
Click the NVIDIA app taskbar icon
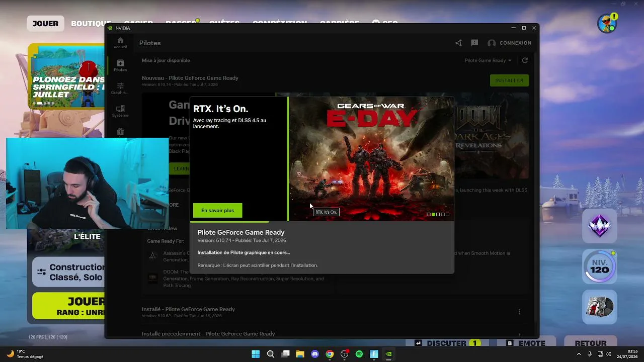click(388, 354)
